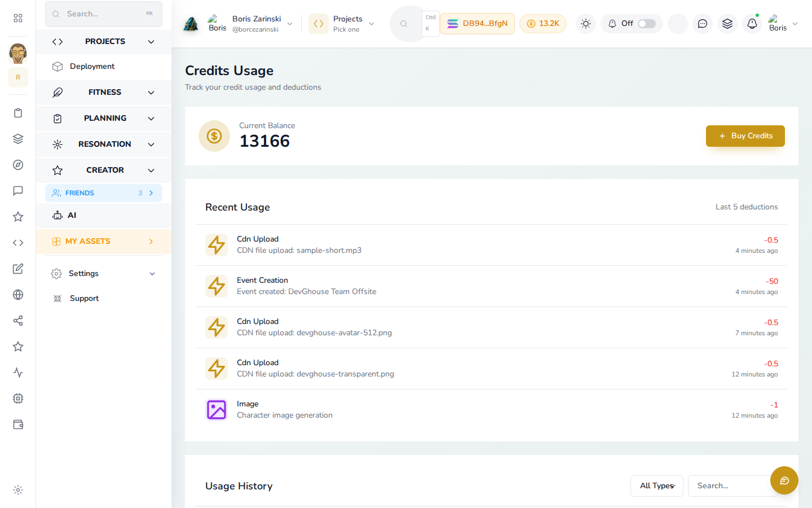
Task: Click 'CDN file upload: devghouse-transparent.png'
Action: coord(316,374)
